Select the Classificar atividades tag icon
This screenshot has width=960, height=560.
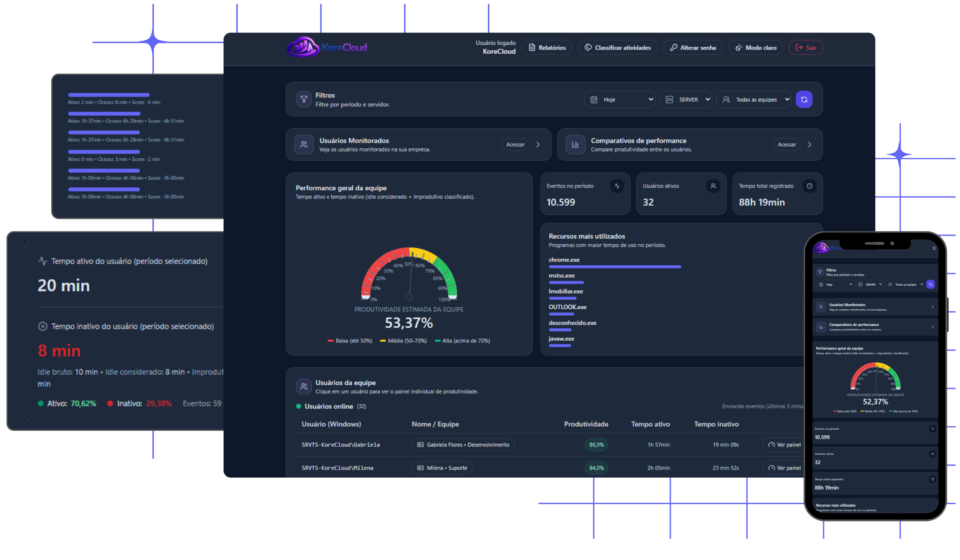pos(588,47)
